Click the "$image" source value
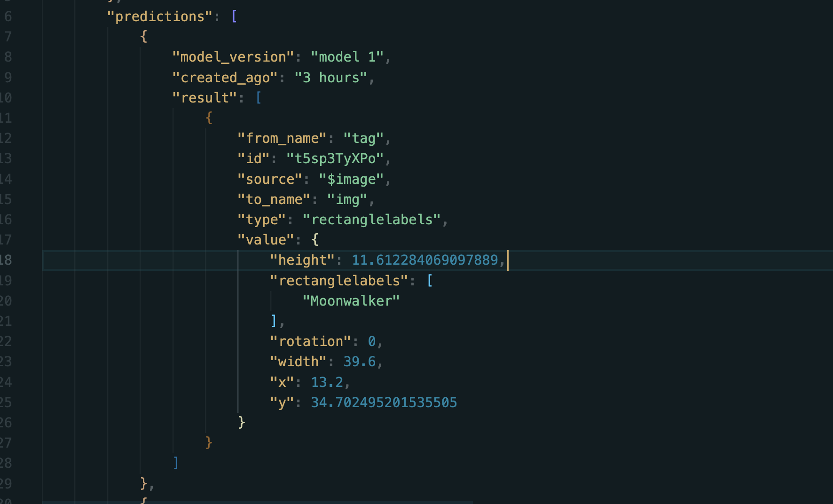The image size is (833, 504). click(354, 179)
